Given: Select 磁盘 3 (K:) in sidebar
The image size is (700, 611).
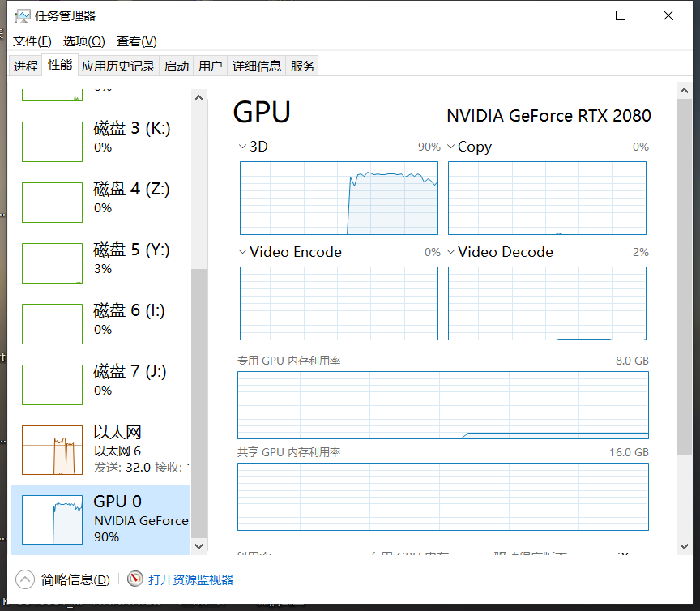Looking at the screenshot, I should 131,136.
